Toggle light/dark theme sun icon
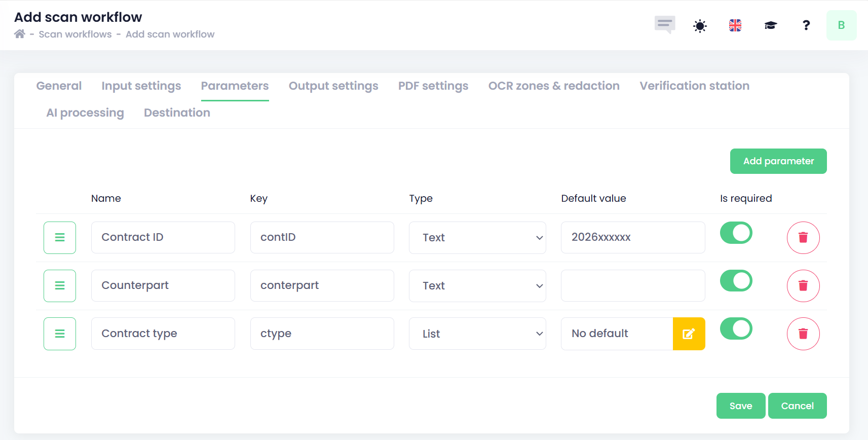868x440 pixels. click(x=700, y=25)
